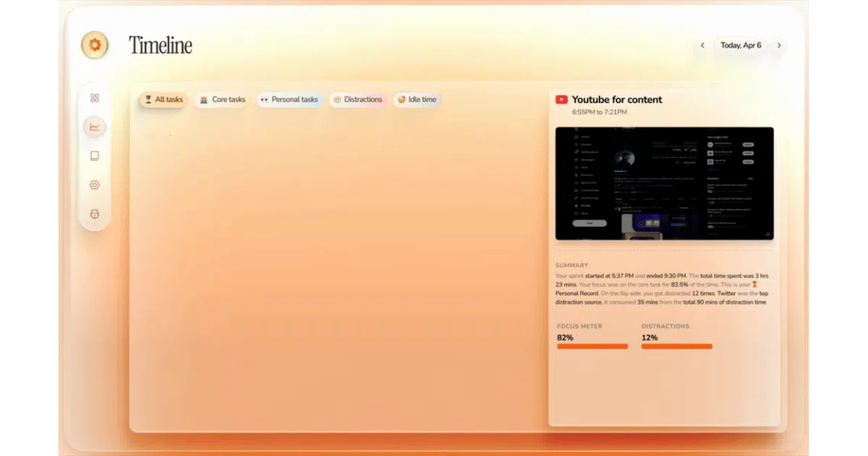
Task: Click the 12% distractions value
Action: tap(650, 337)
